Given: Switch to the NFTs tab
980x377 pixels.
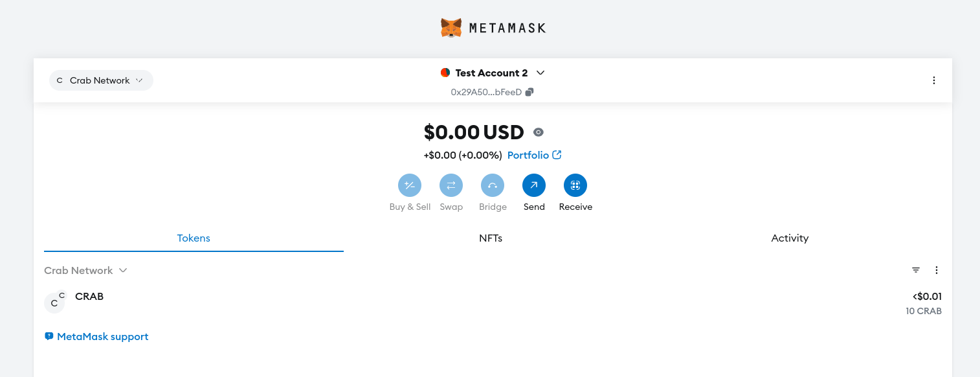Looking at the screenshot, I should 491,238.
